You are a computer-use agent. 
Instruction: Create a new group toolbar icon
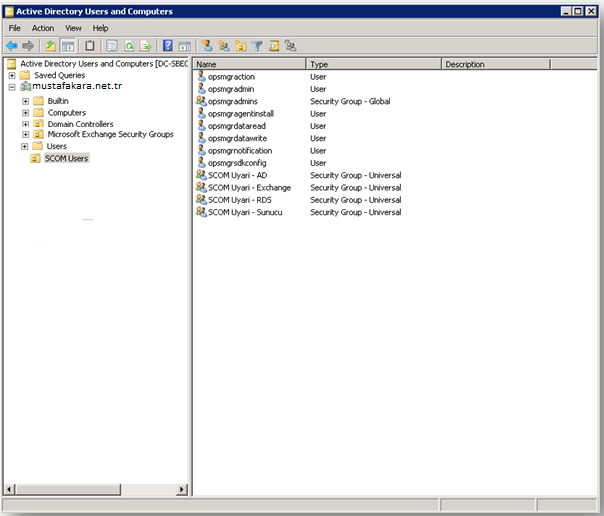pyautogui.click(x=224, y=46)
